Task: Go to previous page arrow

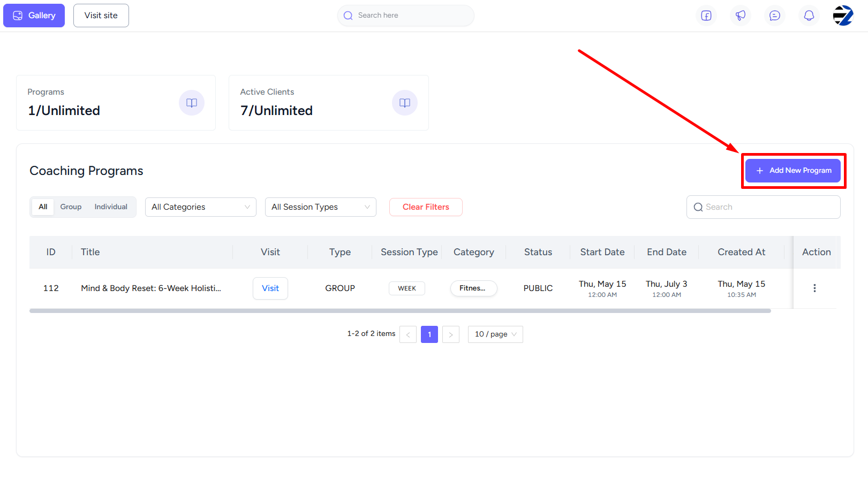Action: (x=408, y=334)
